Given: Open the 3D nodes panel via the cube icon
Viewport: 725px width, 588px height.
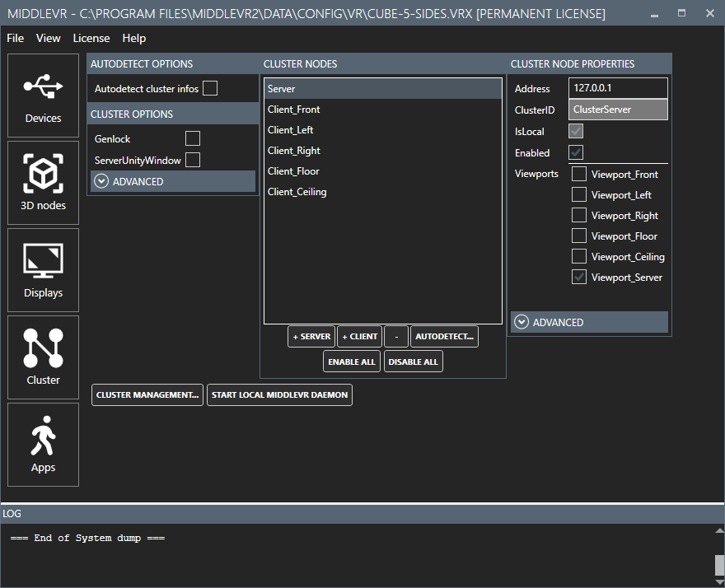Looking at the screenshot, I should (x=43, y=183).
